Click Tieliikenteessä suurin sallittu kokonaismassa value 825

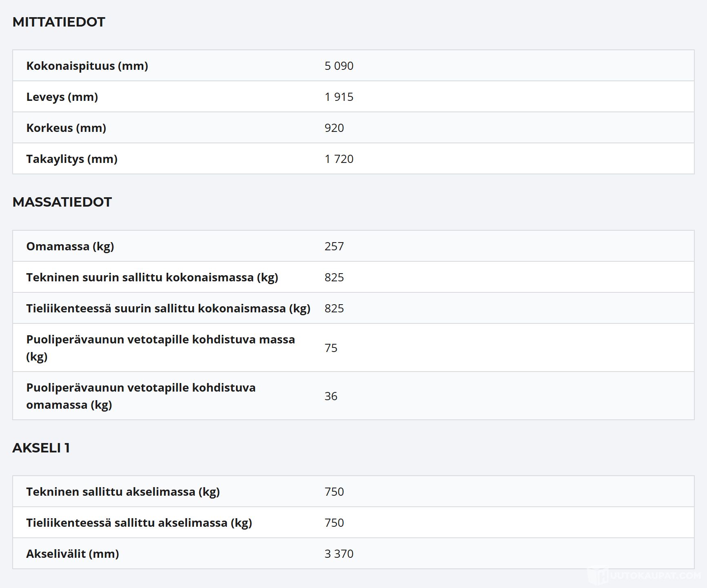334,308
